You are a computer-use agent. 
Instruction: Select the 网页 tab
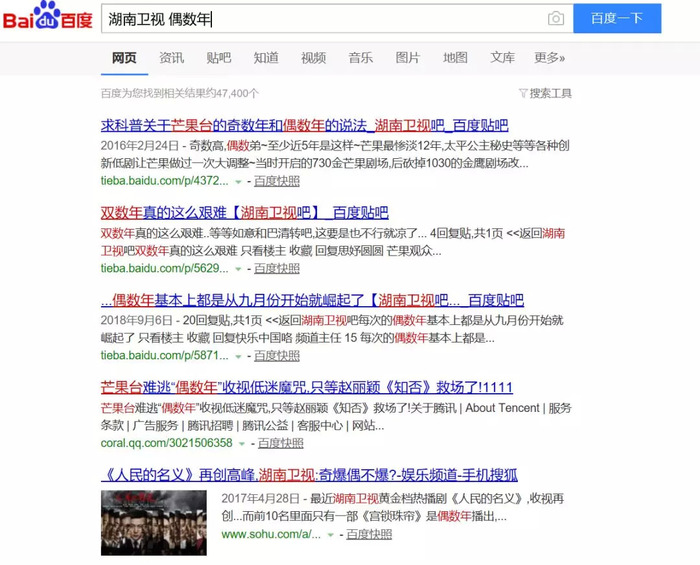point(124,58)
